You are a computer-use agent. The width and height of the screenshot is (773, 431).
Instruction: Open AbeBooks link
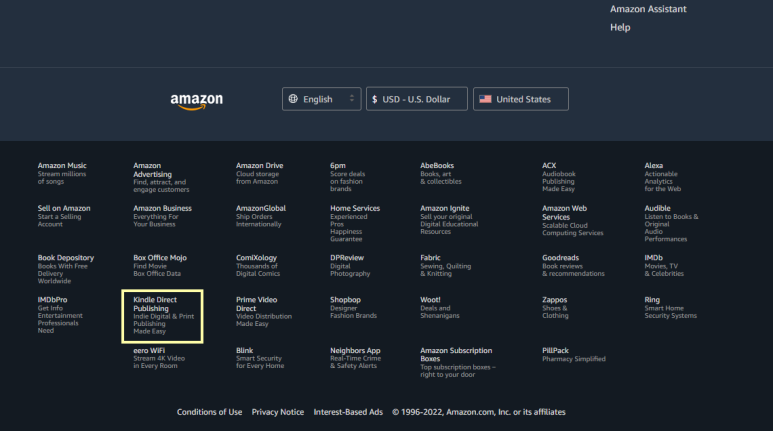441,173
